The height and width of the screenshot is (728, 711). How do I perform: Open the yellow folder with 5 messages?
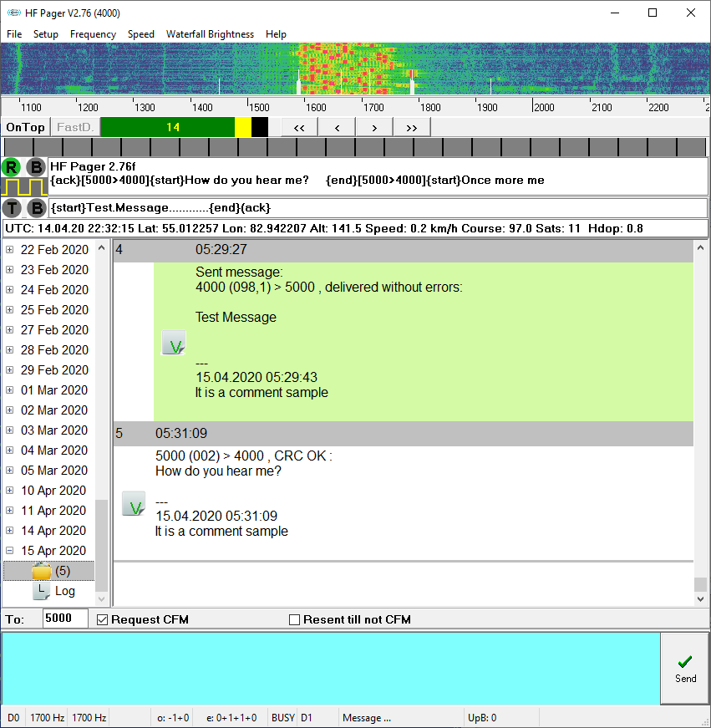click(42, 571)
